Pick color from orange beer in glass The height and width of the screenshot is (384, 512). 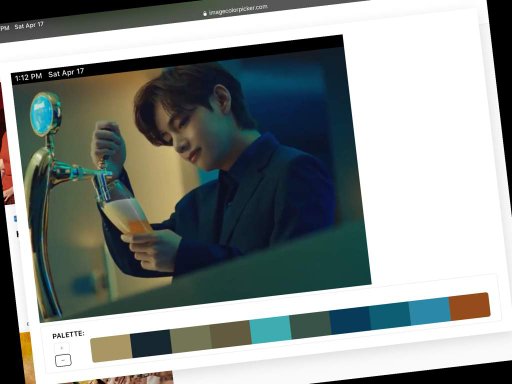[x=141, y=227]
